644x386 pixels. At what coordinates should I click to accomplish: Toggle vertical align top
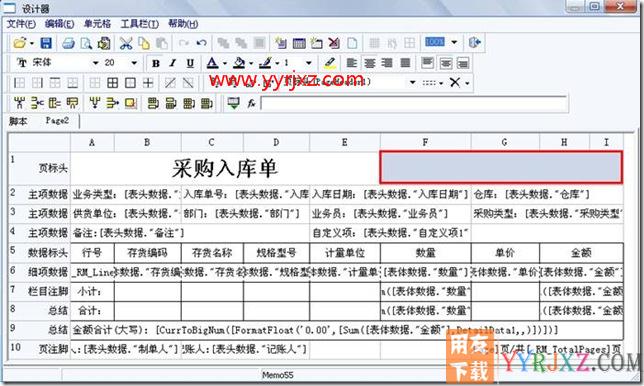click(x=428, y=63)
